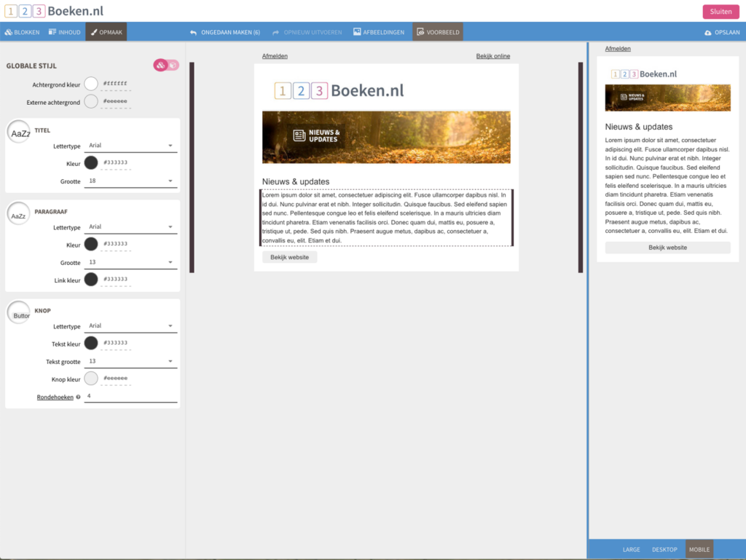Viewport: 746px width, 560px height.
Task: Open the Paragraaf Lettertype dropdown
Action: coord(130,227)
